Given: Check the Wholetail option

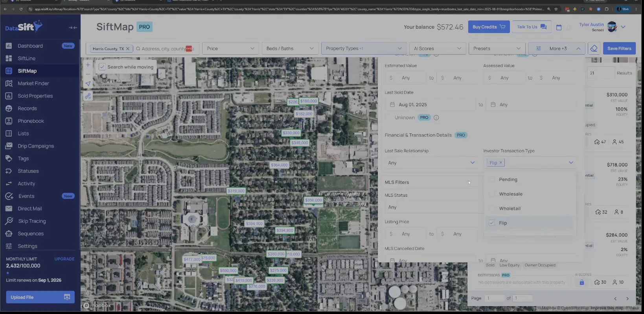Looking at the screenshot, I should pos(491,209).
